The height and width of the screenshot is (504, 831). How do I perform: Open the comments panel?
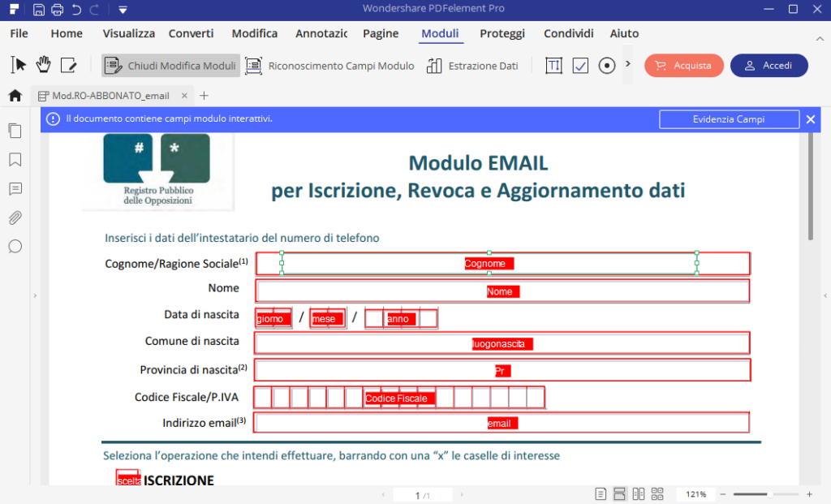[15, 188]
